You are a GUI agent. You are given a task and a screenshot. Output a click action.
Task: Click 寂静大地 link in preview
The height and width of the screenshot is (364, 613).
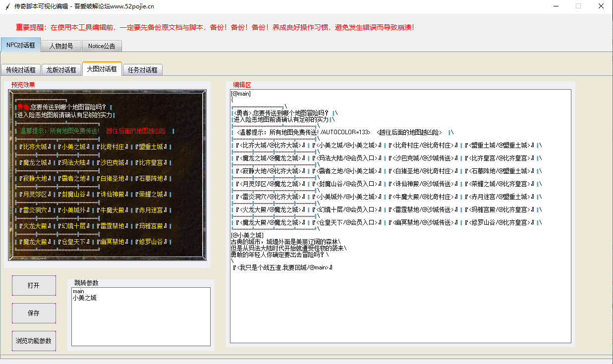(x=35, y=178)
